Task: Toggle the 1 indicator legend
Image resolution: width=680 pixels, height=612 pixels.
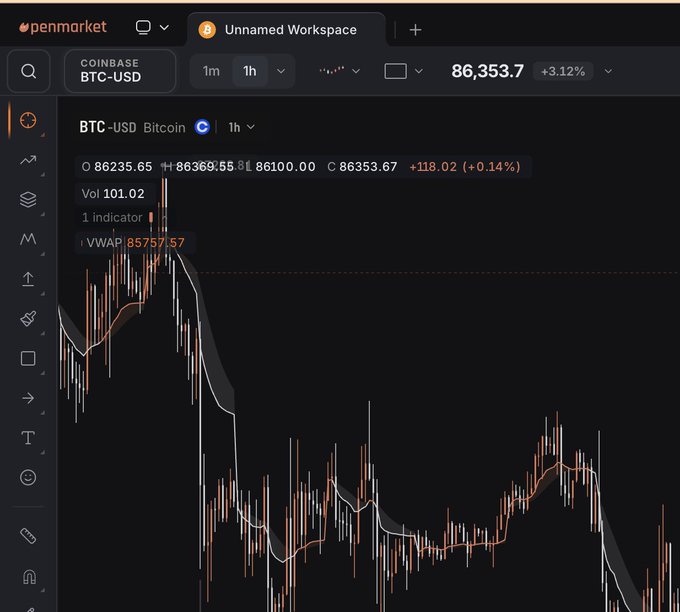Action: pos(117,217)
